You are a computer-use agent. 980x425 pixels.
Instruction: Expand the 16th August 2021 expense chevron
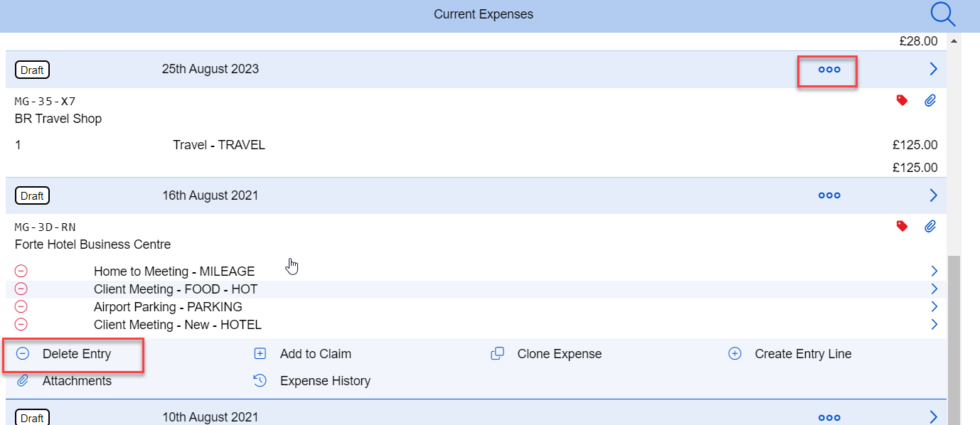click(934, 195)
